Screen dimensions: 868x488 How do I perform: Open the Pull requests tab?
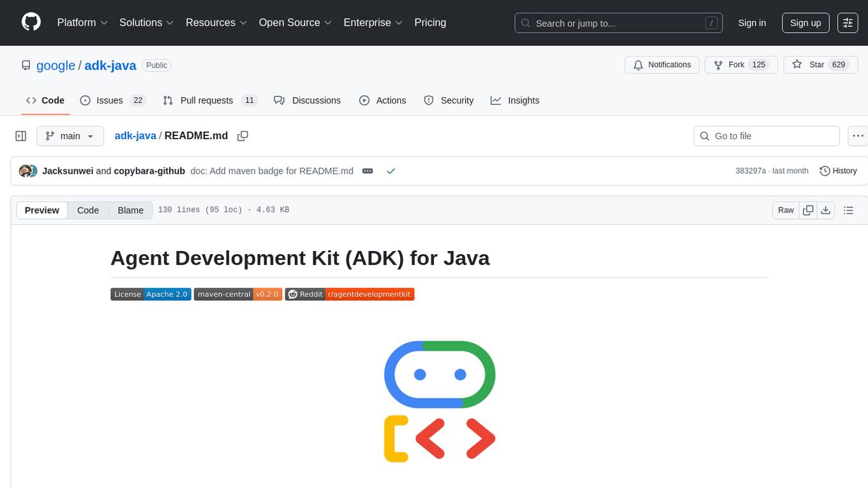(209, 100)
